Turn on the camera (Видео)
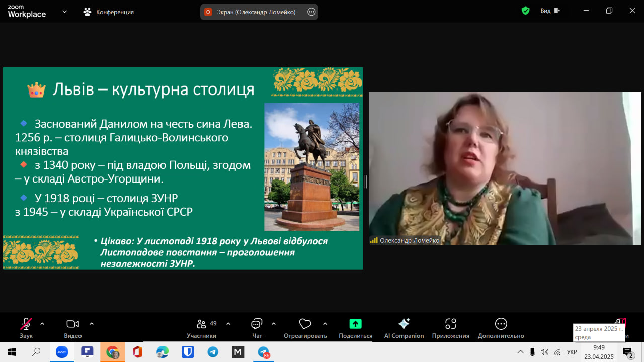This screenshot has width=644, height=362. tap(73, 328)
